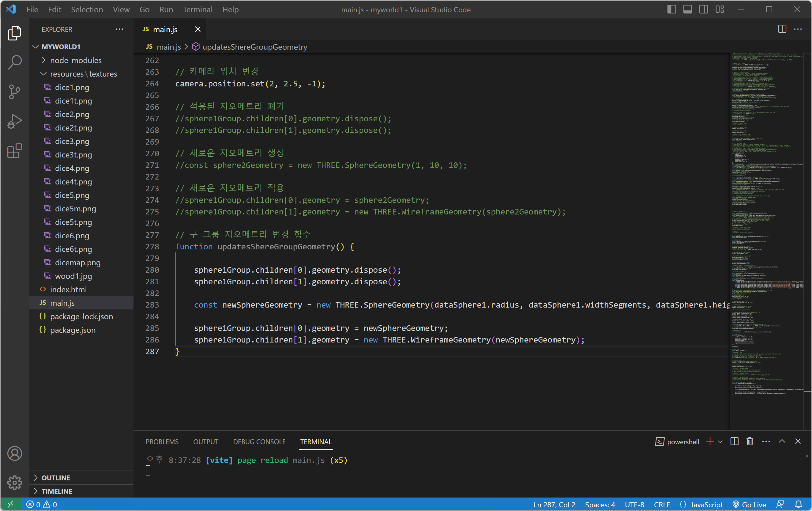Click Go Live in the status bar

point(749,504)
